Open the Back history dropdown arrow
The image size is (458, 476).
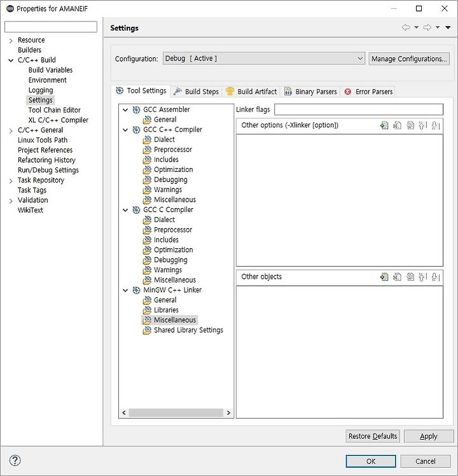(x=417, y=27)
